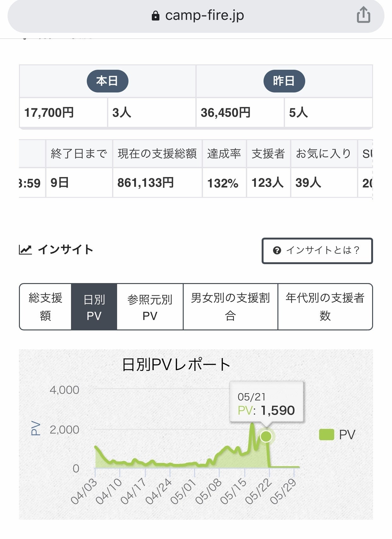This screenshot has width=392, height=539.
Task: Open the 参照元別PV tab
Action: [150, 307]
